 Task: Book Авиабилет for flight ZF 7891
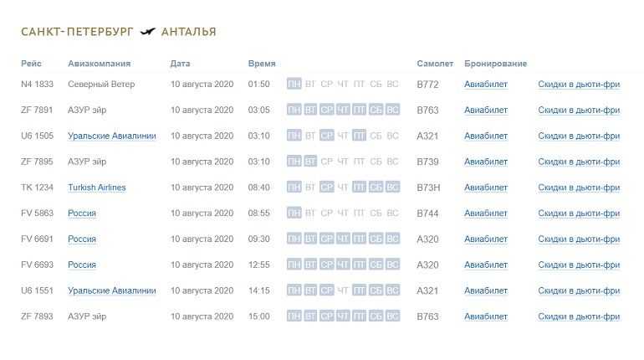[486, 111]
